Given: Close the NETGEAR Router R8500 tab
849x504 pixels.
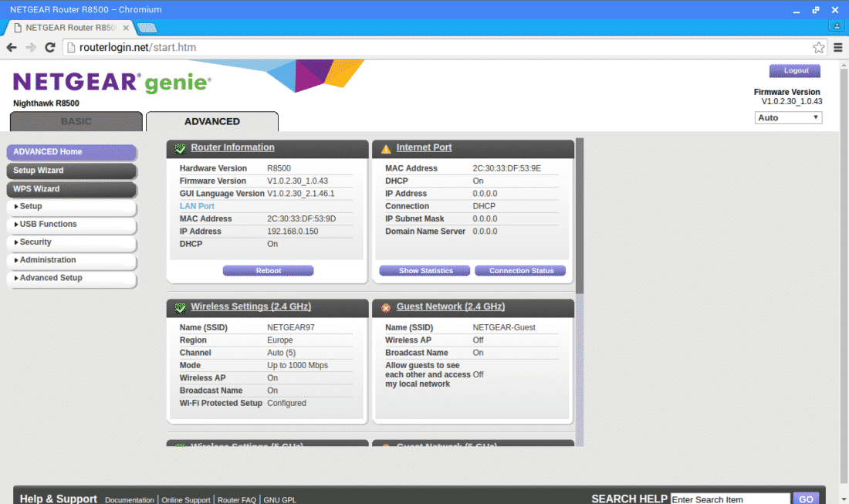Looking at the screenshot, I should pyautogui.click(x=126, y=28).
